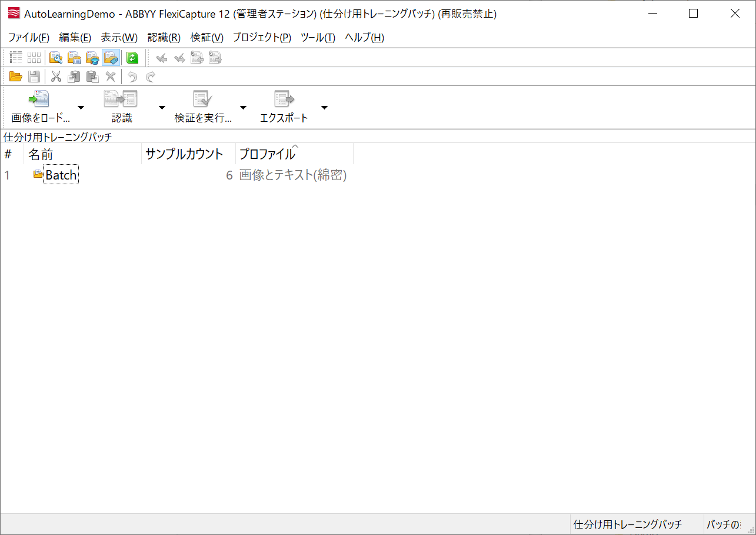
Task: Maximize the FlexiCapture window
Action: (x=693, y=14)
